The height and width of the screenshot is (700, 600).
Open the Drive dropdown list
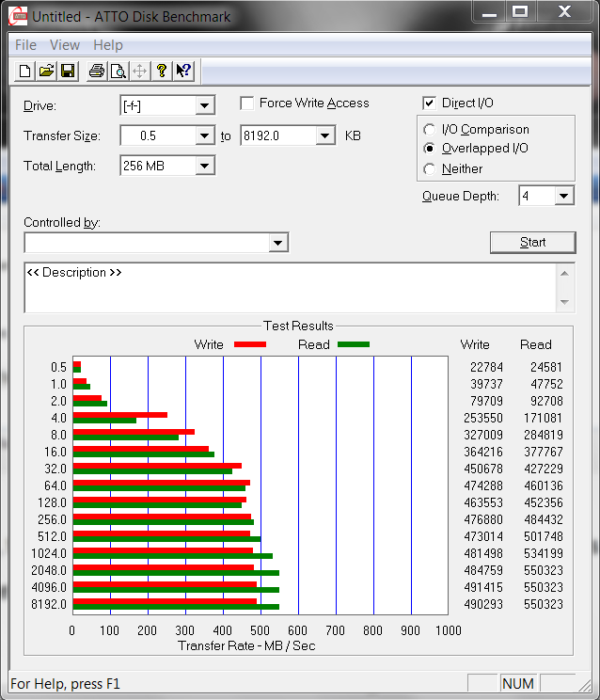pos(205,106)
